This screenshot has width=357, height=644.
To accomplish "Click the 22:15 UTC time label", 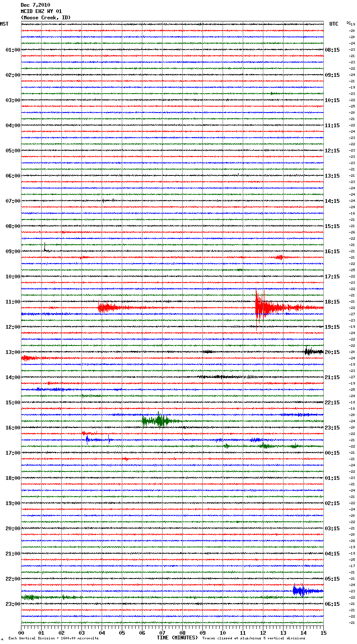I will tap(332, 403).
